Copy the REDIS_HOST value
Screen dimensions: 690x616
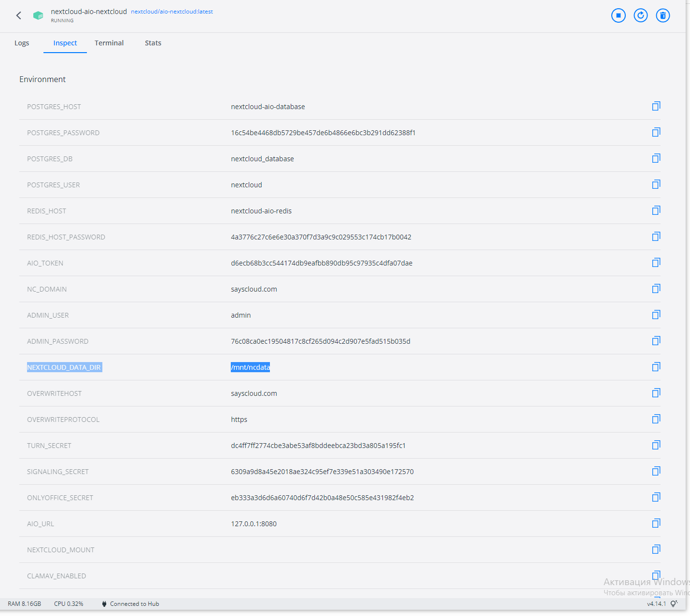[x=656, y=210]
